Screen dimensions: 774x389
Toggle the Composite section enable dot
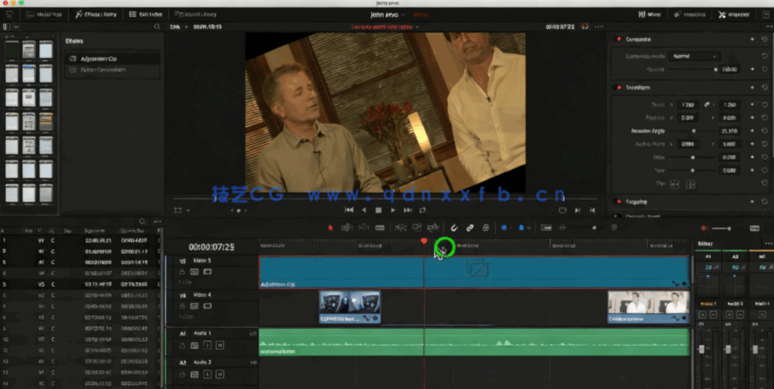click(x=619, y=39)
